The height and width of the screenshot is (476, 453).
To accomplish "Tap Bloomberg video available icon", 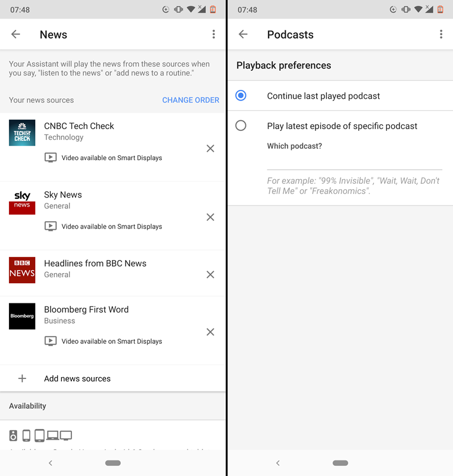I will [x=51, y=341].
